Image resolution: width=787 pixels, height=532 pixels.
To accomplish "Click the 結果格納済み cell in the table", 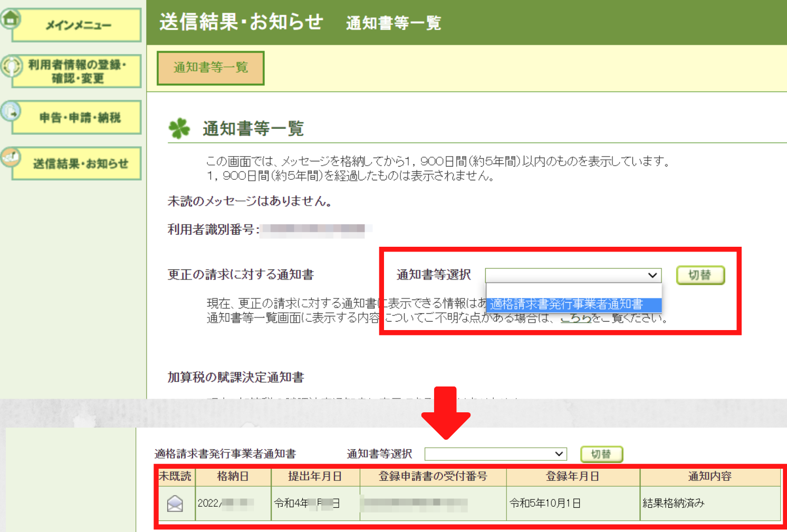I will [x=674, y=503].
